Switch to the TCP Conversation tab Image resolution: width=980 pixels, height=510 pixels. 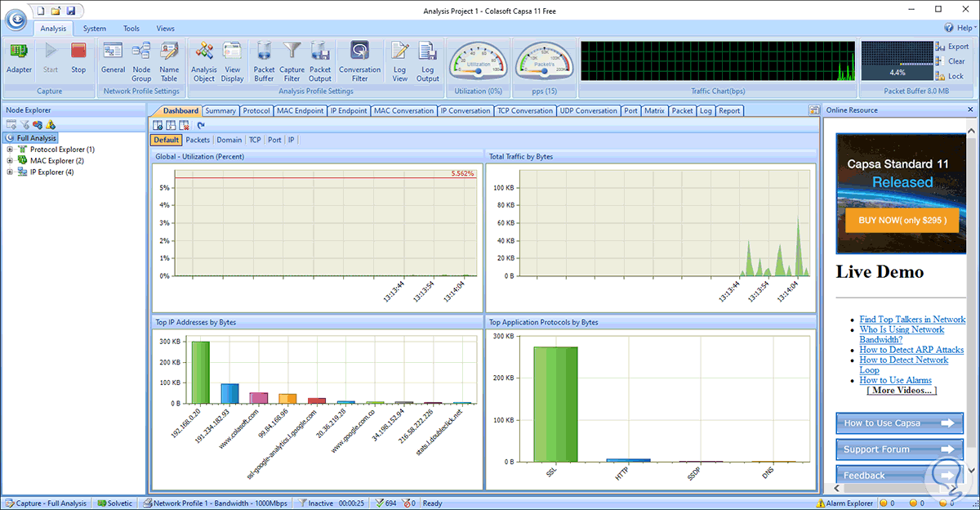click(x=525, y=111)
